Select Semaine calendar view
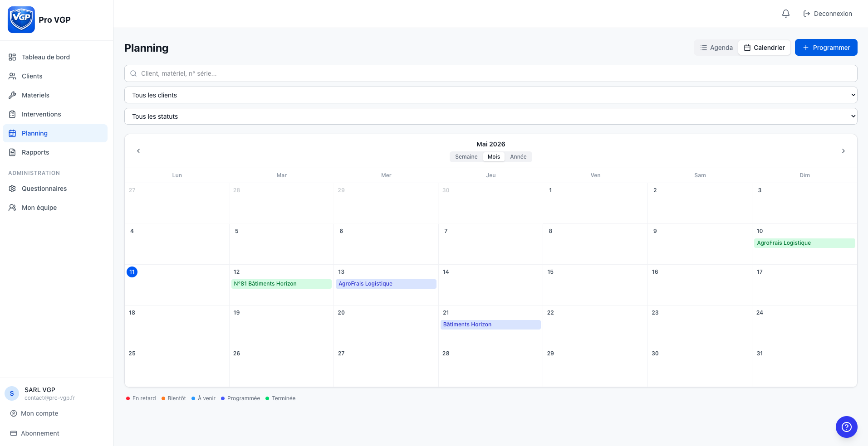 pyautogui.click(x=466, y=157)
